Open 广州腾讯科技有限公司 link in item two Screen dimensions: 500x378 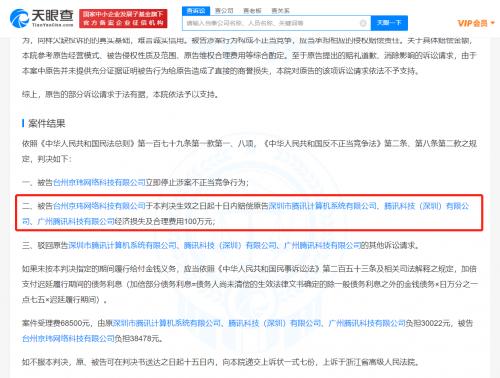pos(76,221)
